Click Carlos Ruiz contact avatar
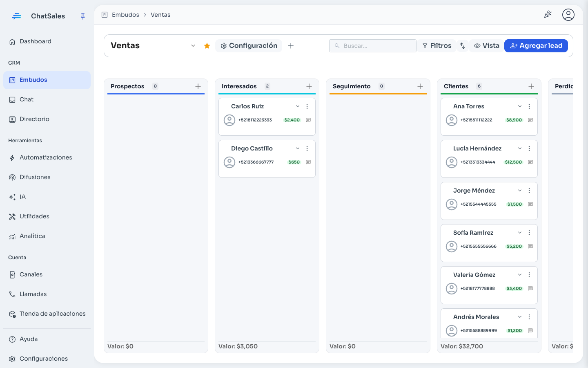 pos(229,120)
